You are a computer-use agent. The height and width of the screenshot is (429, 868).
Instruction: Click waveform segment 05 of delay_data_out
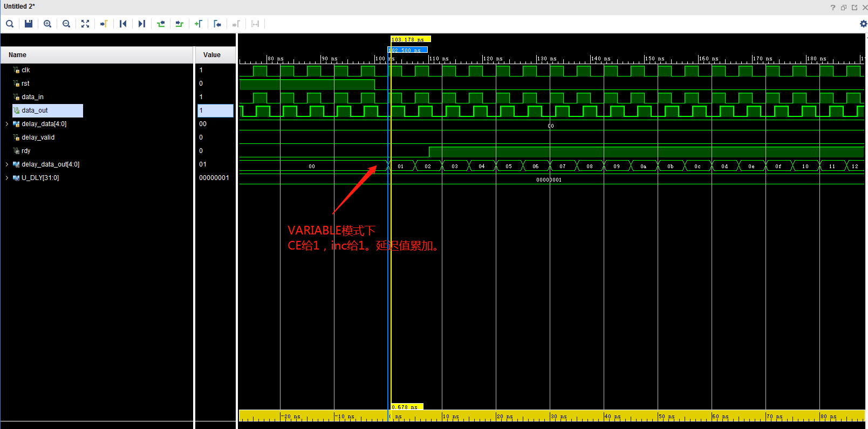pyautogui.click(x=509, y=166)
